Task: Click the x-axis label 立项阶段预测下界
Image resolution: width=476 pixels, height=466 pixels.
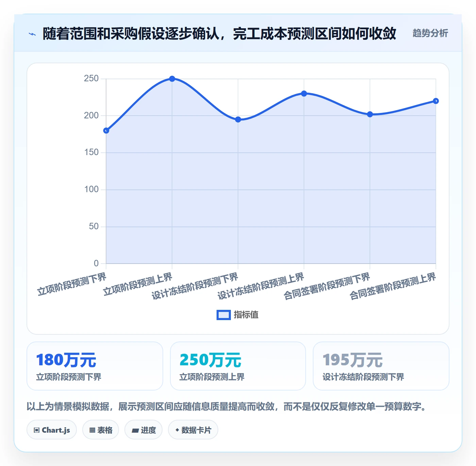Action: 72,284
